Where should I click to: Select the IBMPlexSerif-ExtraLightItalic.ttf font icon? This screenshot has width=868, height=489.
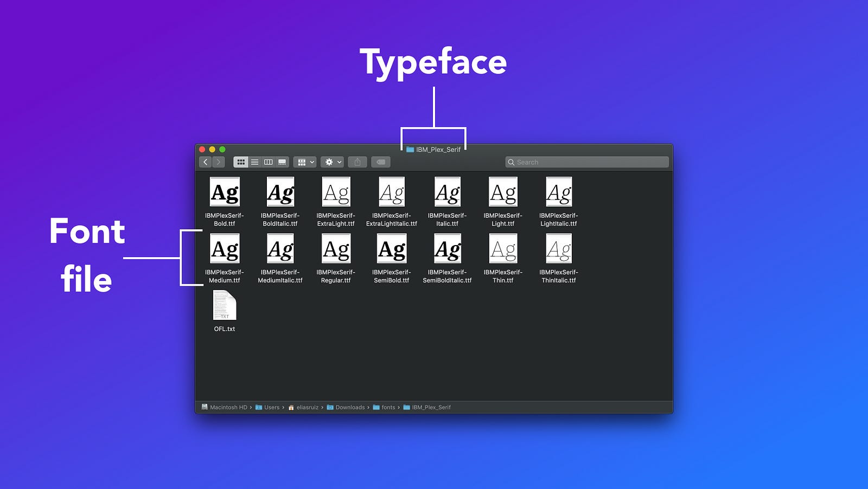392,192
